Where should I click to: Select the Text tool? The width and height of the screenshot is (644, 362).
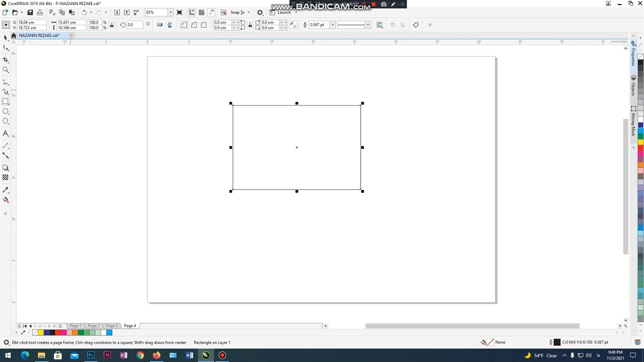click(x=6, y=133)
